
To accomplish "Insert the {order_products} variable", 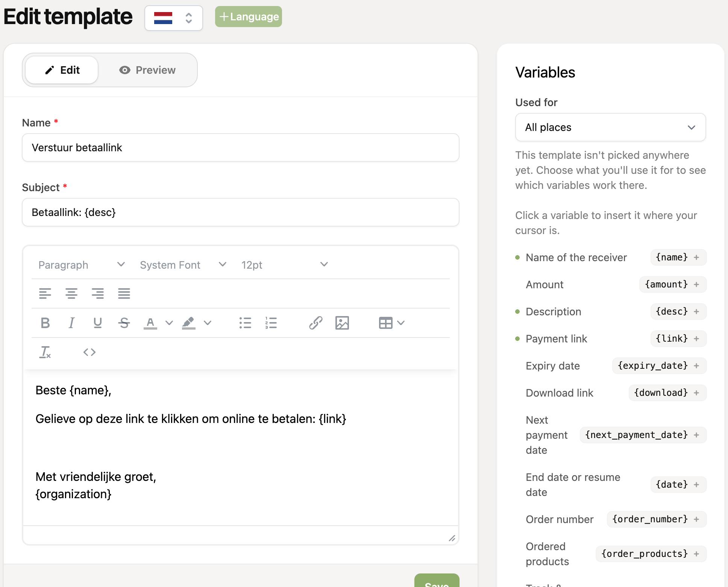I will [x=651, y=554].
